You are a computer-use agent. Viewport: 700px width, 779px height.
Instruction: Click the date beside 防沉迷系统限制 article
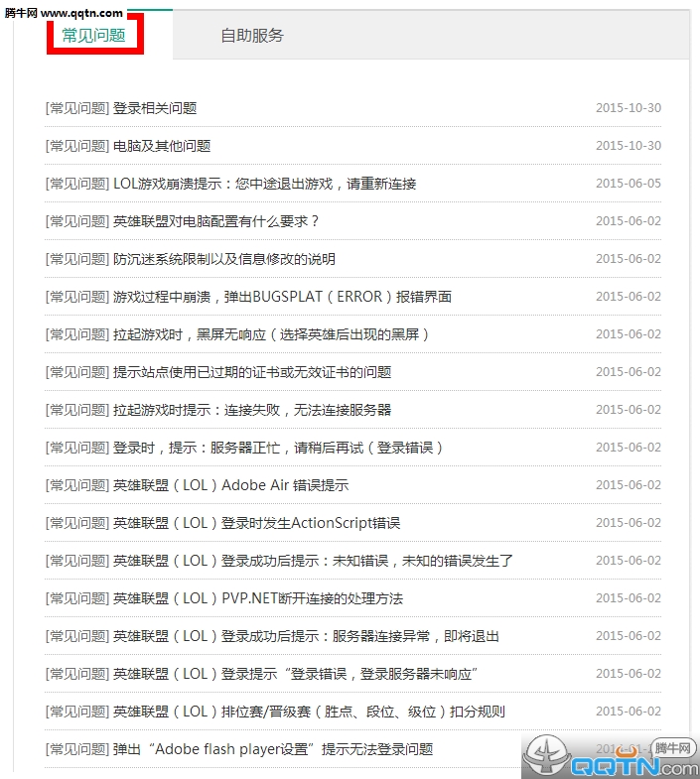click(x=629, y=259)
